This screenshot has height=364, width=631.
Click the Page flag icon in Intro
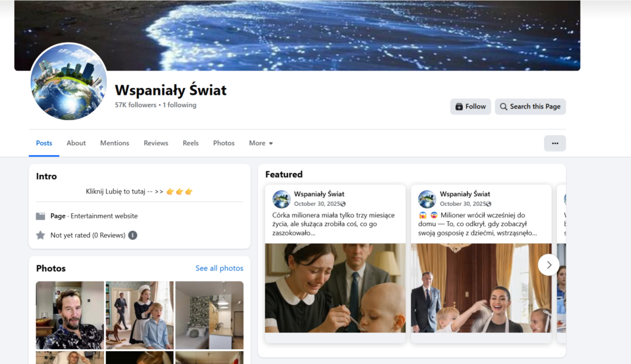[41, 216]
